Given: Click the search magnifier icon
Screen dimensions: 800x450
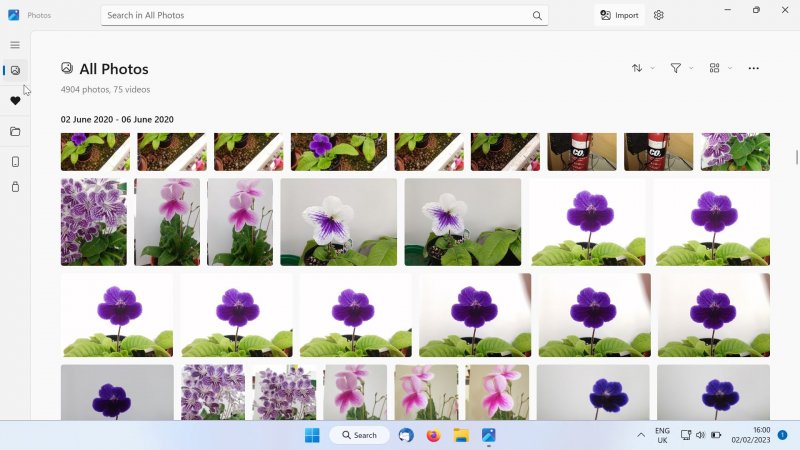Looking at the screenshot, I should point(537,16).
